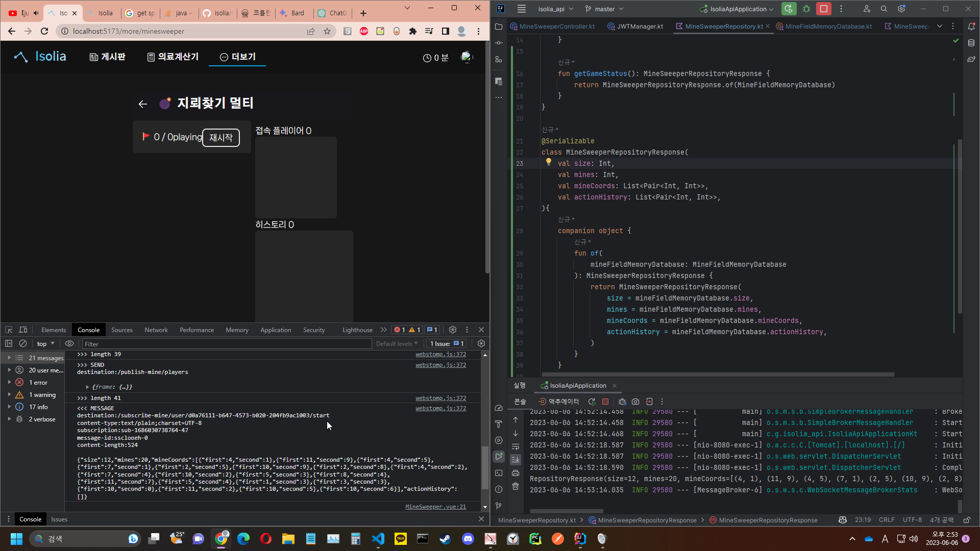
Task: Toggle device toolbar in DevTools
Action: [23, 330]
